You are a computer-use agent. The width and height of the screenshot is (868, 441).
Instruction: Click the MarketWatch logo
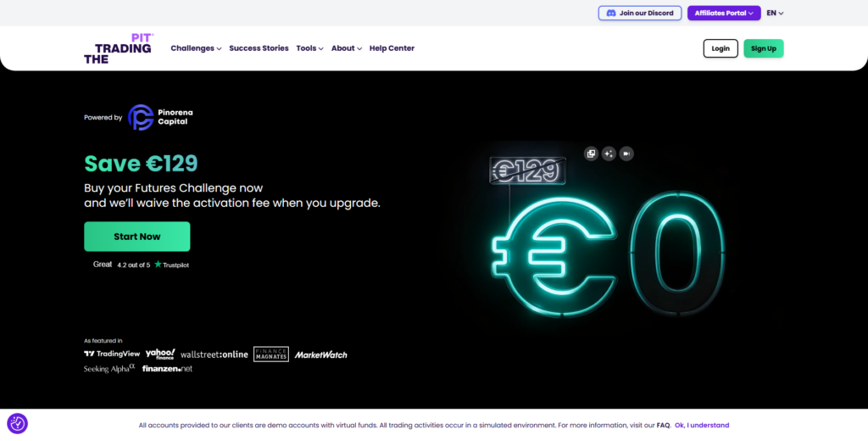tap(321, 354)
